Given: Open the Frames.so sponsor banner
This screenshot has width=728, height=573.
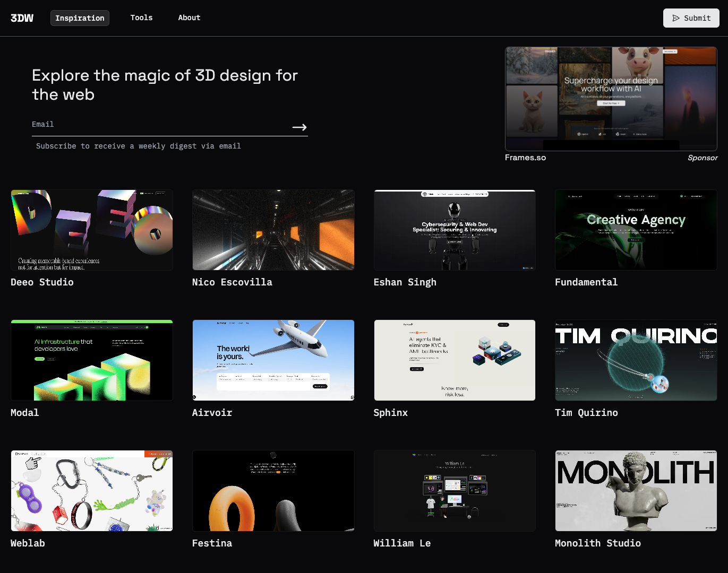Looking at the screenshot, I should click(x=611, y=99).
